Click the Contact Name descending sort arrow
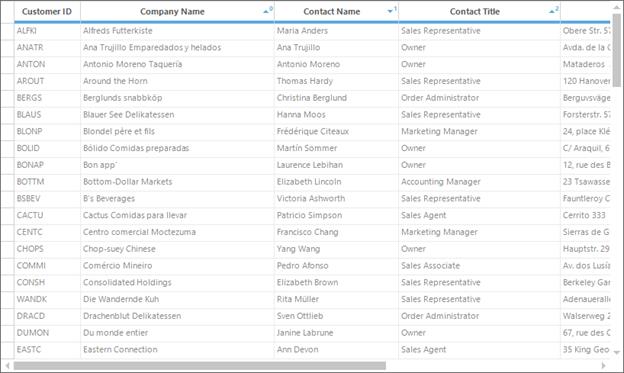This screenshot has height=373, width=624. pyautogui.click(x=390, y=12)
